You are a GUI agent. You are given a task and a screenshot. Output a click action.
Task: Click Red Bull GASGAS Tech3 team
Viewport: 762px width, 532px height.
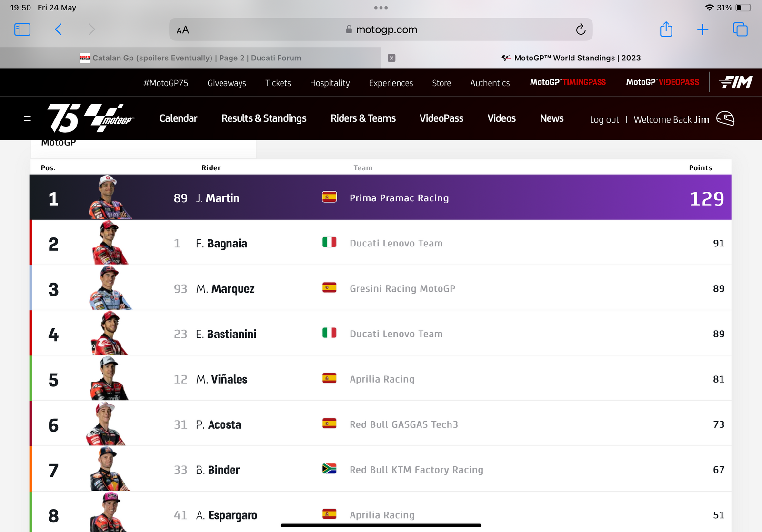coord(404,424)
